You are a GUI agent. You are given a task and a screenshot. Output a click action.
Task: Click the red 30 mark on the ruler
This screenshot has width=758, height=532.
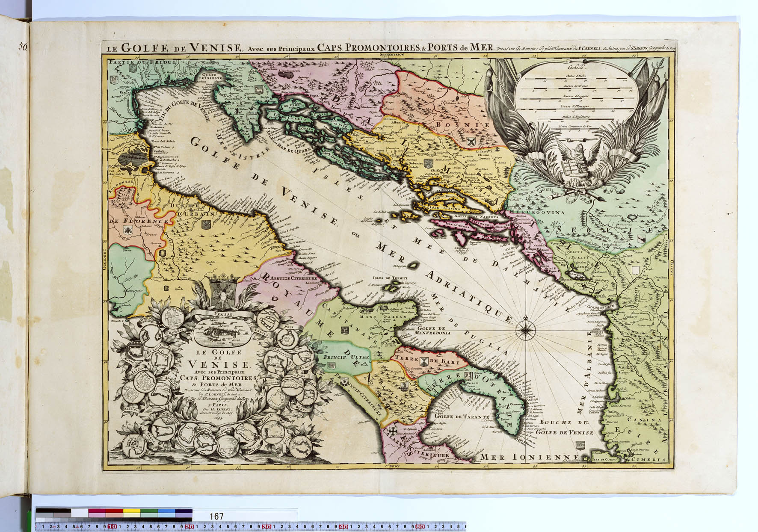[x=266, y=526]
